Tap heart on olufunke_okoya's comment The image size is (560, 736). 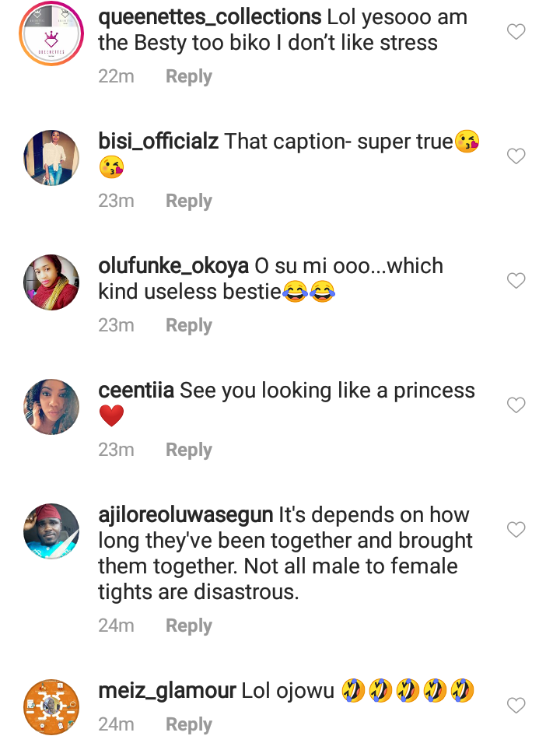(516, 281)
